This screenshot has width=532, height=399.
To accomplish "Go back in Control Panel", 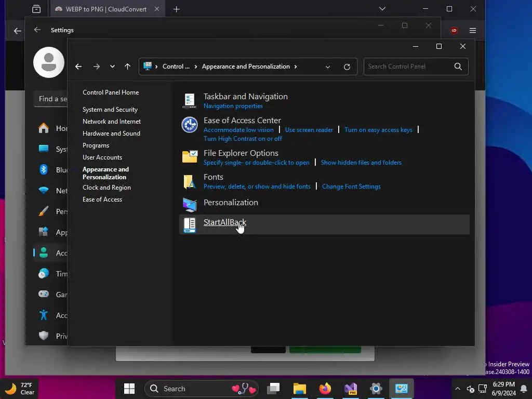I will (78, 66).
